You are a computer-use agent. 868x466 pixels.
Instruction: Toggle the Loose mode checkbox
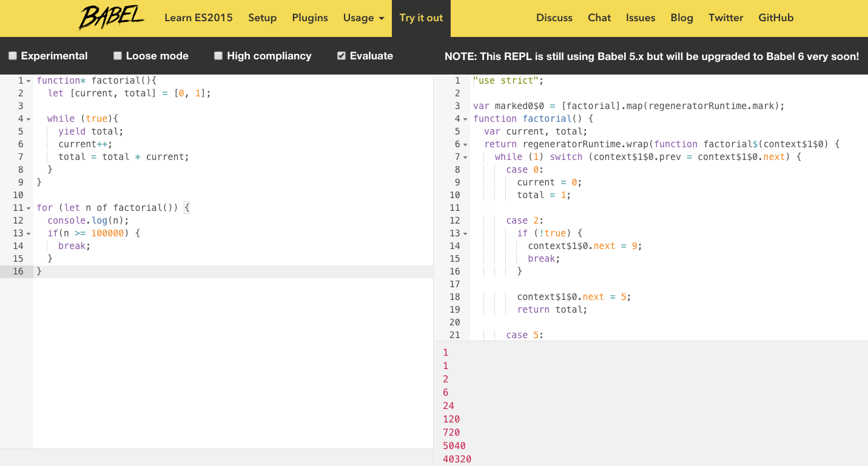(118, 56)
